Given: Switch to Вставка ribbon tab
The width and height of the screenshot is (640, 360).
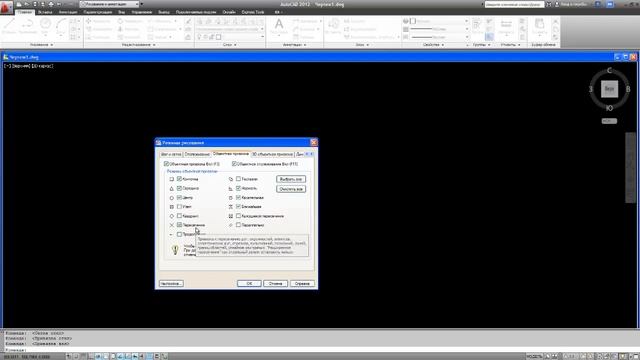Looking at the screenshot, I should 45,12.
